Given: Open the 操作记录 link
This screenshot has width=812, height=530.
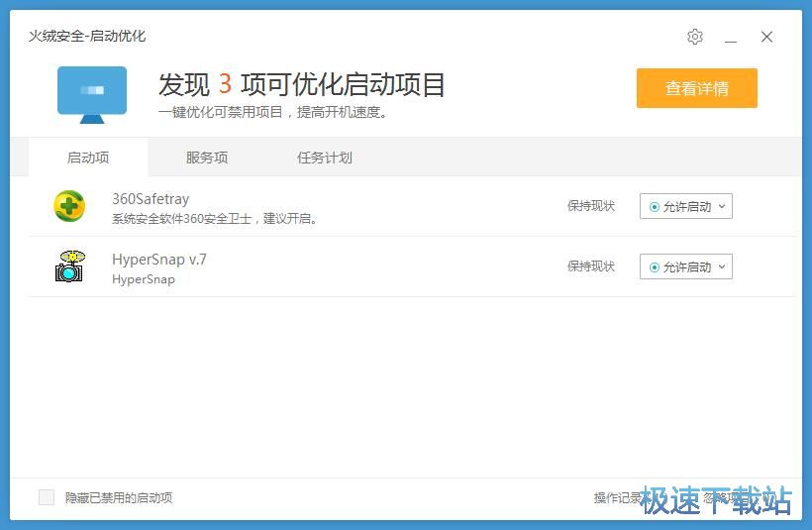Looking at the screenshot, I should pyautogui.click(x=618, y=498).
